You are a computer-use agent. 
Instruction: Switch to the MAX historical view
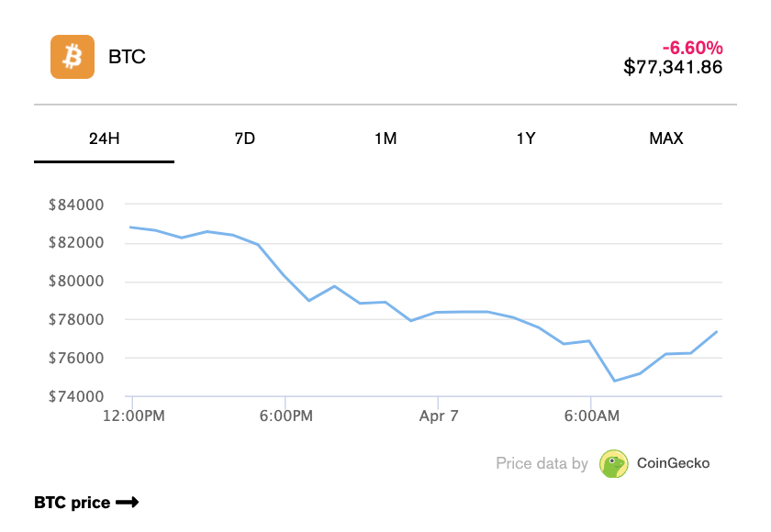pos(665,139)
